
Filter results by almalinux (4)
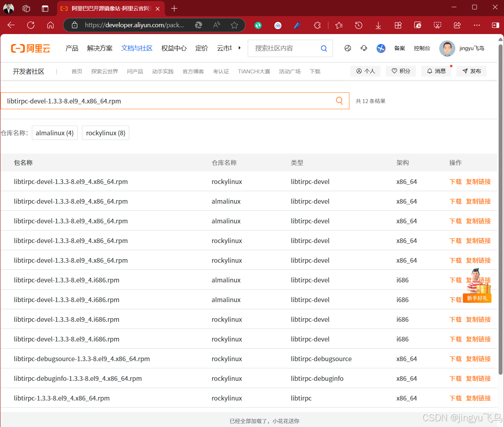[x=55, y=133]
